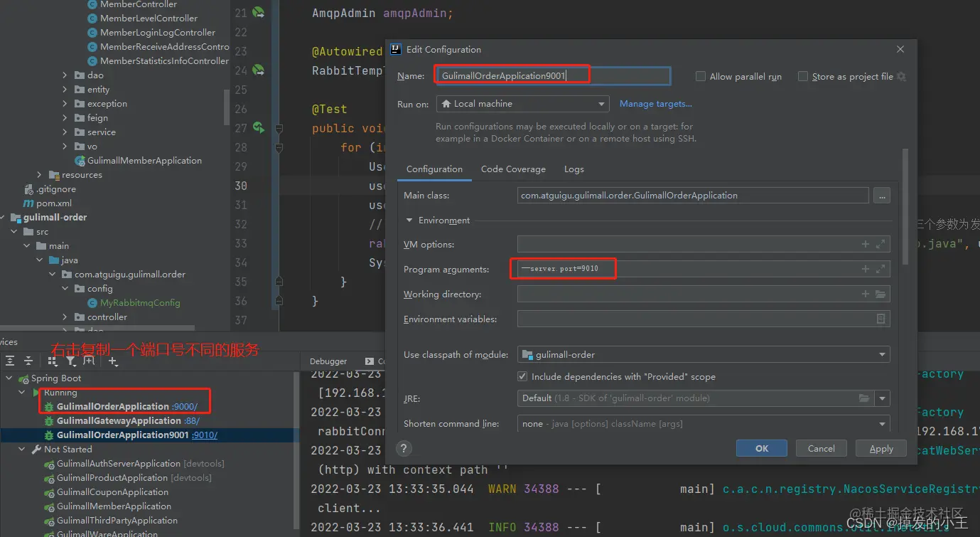Click folder browse icon in Working directory field

[881, 294]
